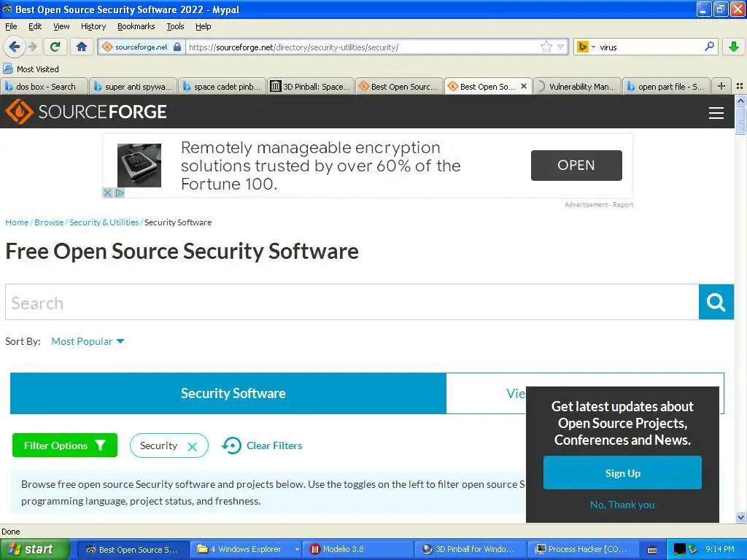Image resolution: width=747 pixels, height=560 pixels.
Task: Remove the Security filter with its X
Action: click(193, 447)
